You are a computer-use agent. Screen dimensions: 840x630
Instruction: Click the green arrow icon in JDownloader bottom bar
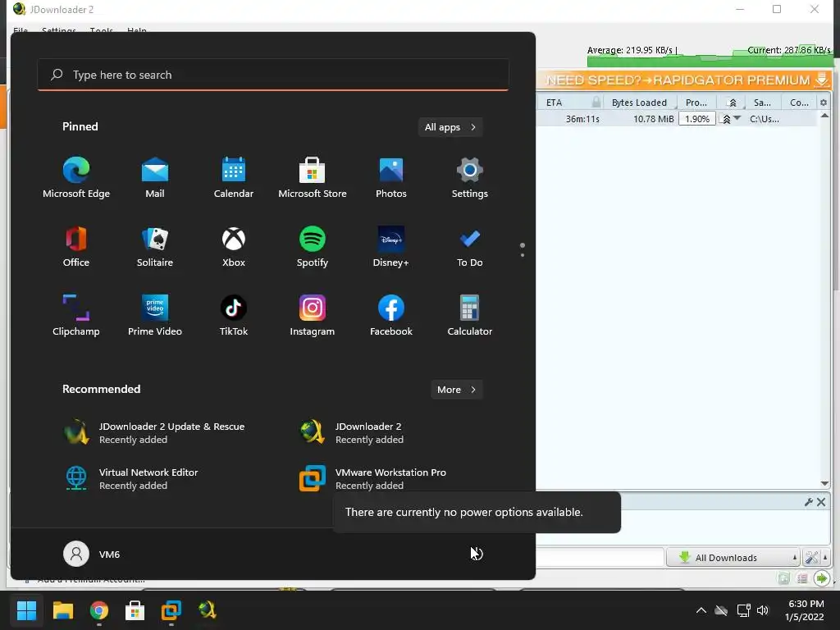click(821, 578)
